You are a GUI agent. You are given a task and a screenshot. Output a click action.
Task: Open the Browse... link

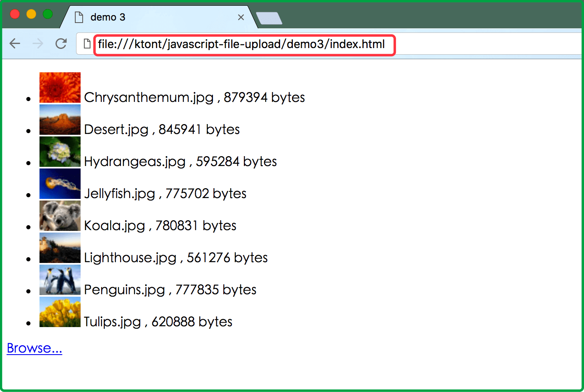[35, 348]
